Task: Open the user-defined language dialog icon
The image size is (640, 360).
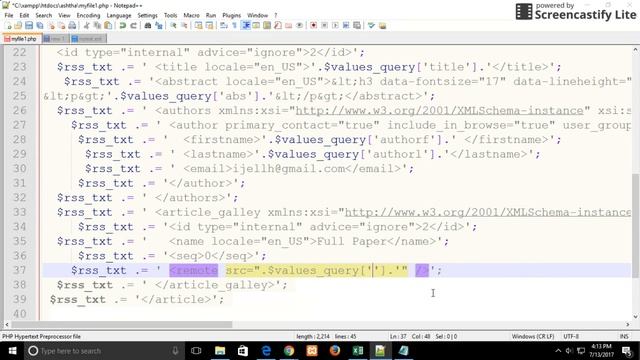Action: click(256, 26)
